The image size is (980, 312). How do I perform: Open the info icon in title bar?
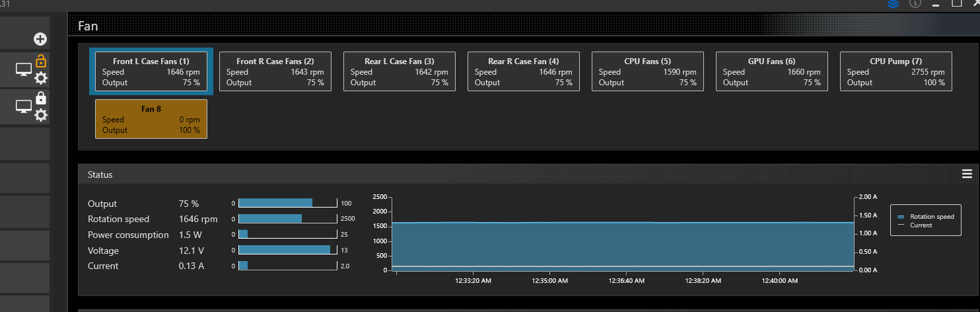(915, 3)
